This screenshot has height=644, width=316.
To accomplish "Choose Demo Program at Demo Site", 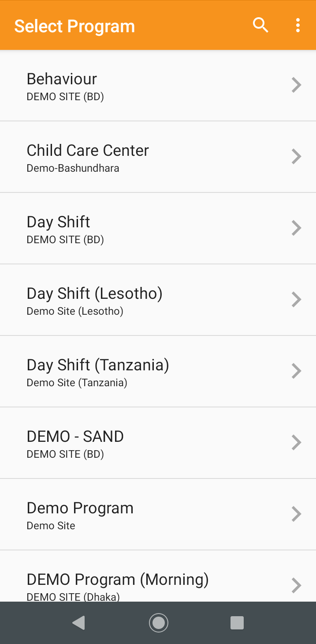I will pos(158,514).
